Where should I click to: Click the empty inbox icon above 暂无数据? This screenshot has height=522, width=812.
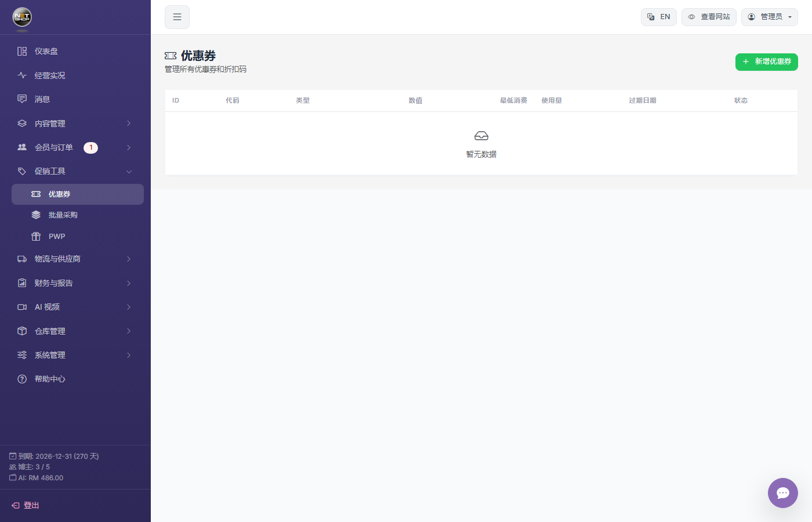(x=481, y=136)
